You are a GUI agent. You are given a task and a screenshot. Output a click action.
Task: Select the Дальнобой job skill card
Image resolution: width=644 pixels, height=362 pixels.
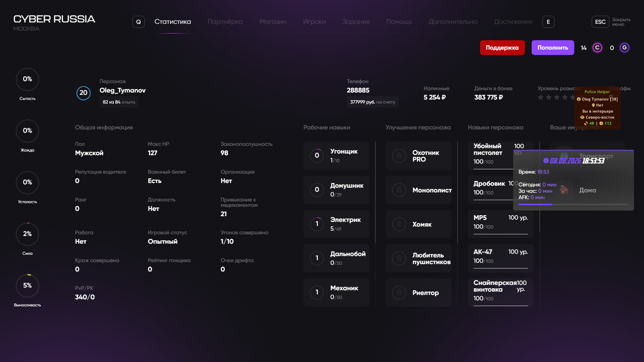(336, 258)
